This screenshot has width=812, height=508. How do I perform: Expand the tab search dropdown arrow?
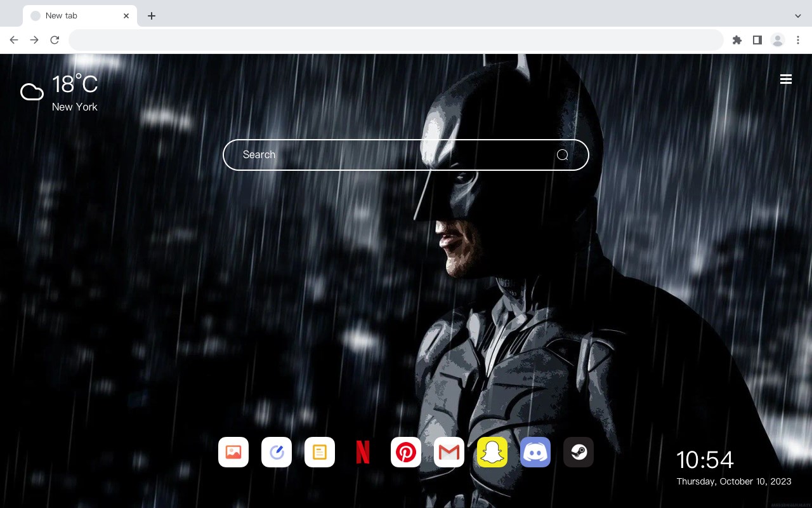798,16
